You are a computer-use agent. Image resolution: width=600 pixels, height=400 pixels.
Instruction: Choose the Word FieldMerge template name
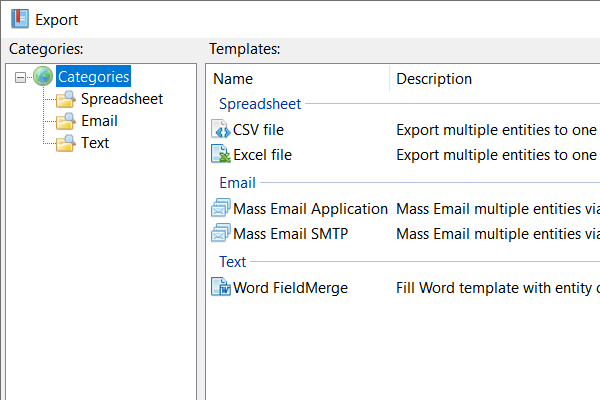coord(290,288)
